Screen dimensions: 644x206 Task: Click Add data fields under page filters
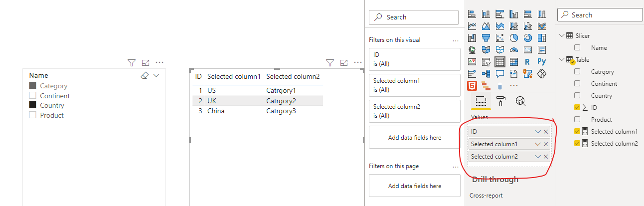[414, 186]
